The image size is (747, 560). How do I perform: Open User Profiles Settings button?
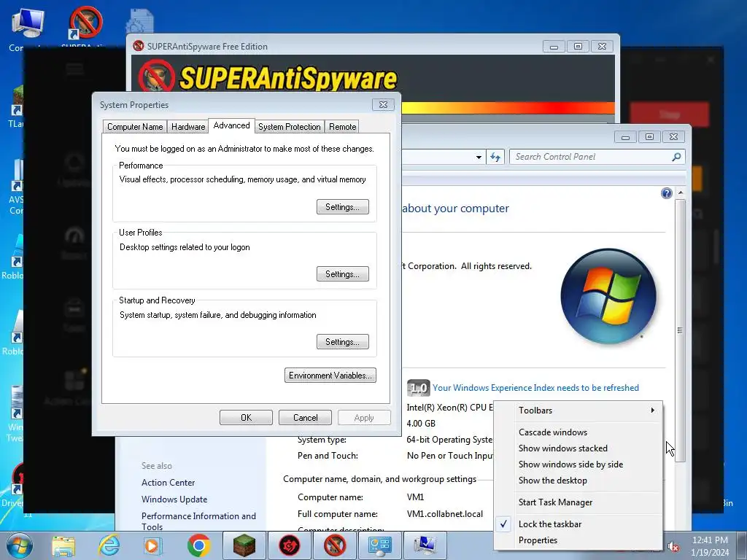pyautogui.click(x=343, y=274)
